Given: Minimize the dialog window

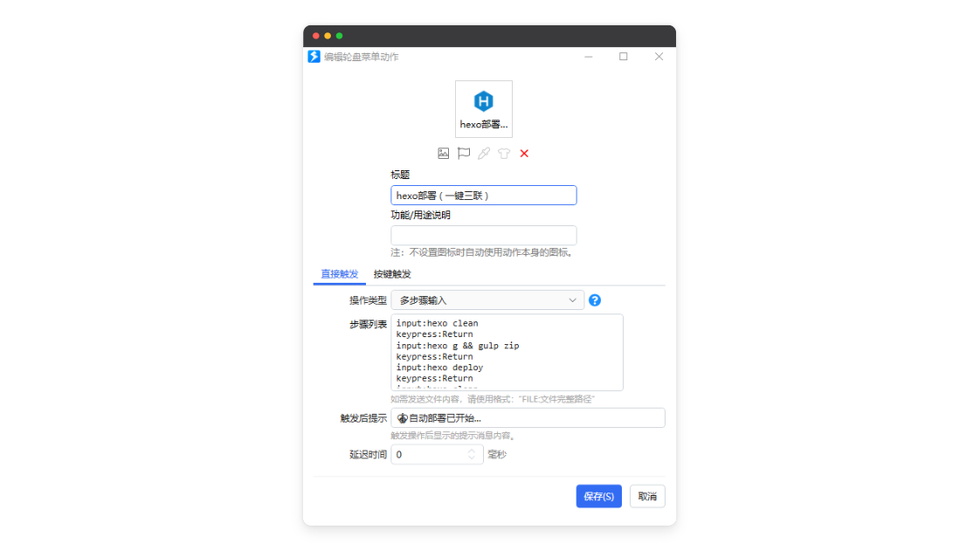Looking at the screenshot, I should 588,57.
